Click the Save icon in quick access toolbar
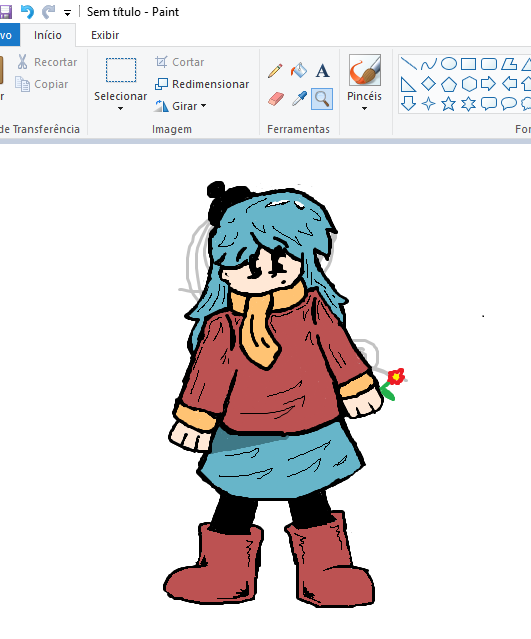 pyautogui.click(x=5, y=12)
